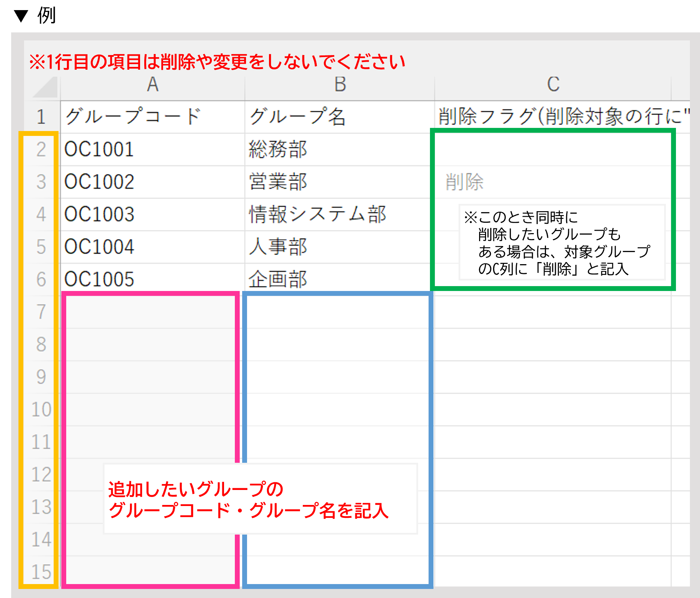This screenshot has width=700, height=598.
Task: Select column C header
Action: [x=553, y=85]
